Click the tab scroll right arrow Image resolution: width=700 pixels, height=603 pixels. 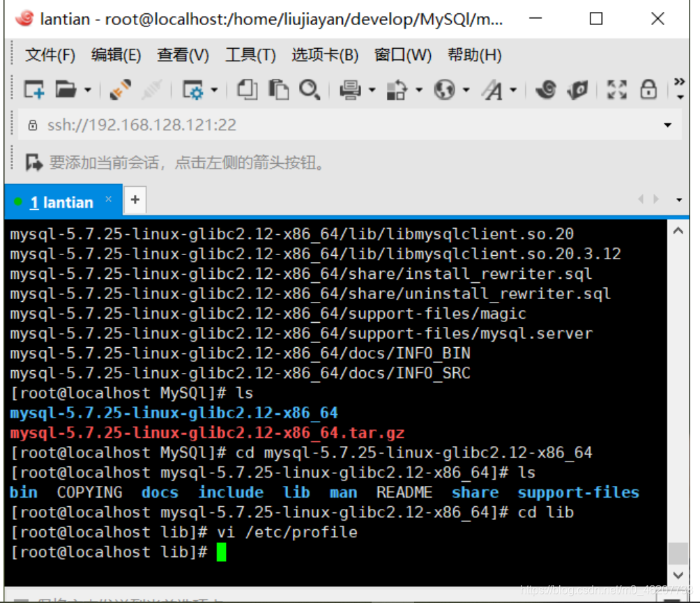click(x=656, y=199)
